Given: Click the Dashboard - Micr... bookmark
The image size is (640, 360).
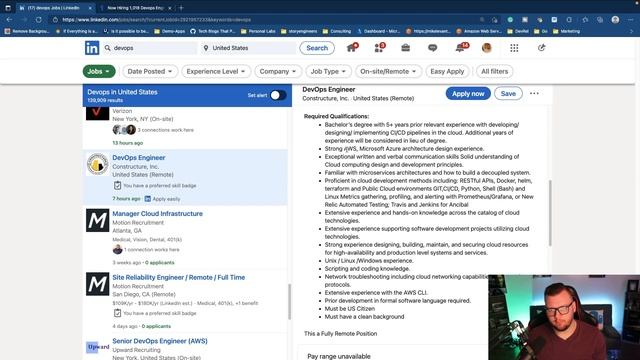Looking at the screenshot, I should click(378, 31).
